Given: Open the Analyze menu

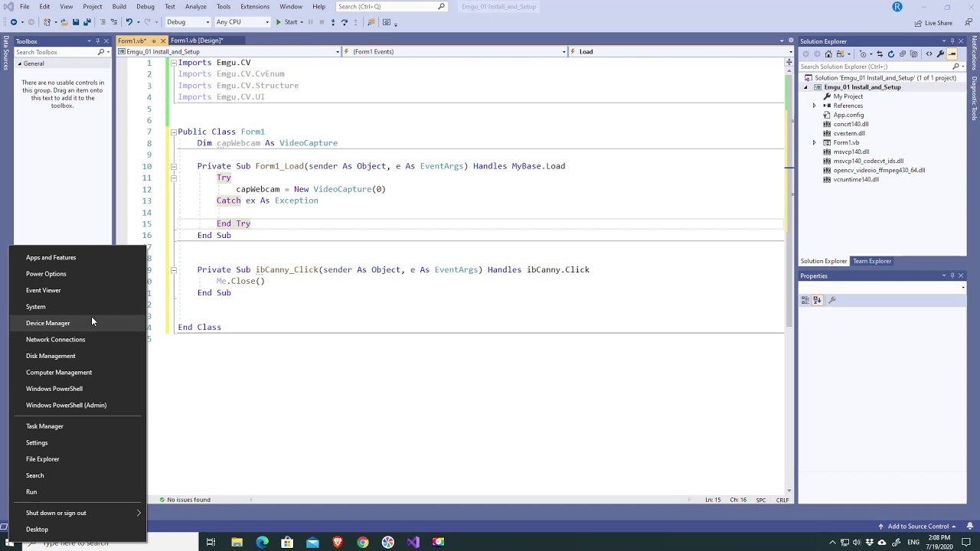Looking at the screenshot, I should [x=195, y=6].
